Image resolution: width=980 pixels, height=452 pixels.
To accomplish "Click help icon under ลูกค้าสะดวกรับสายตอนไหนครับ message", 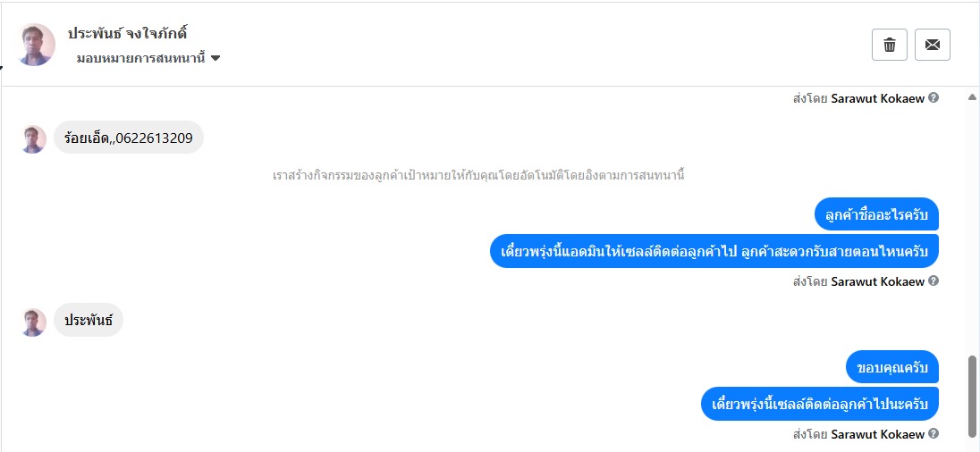I will (x=934, y=281).
